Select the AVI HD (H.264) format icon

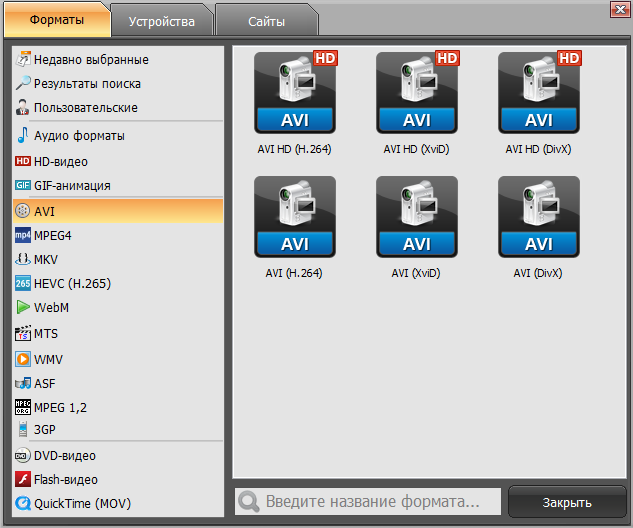pos(295,92)
